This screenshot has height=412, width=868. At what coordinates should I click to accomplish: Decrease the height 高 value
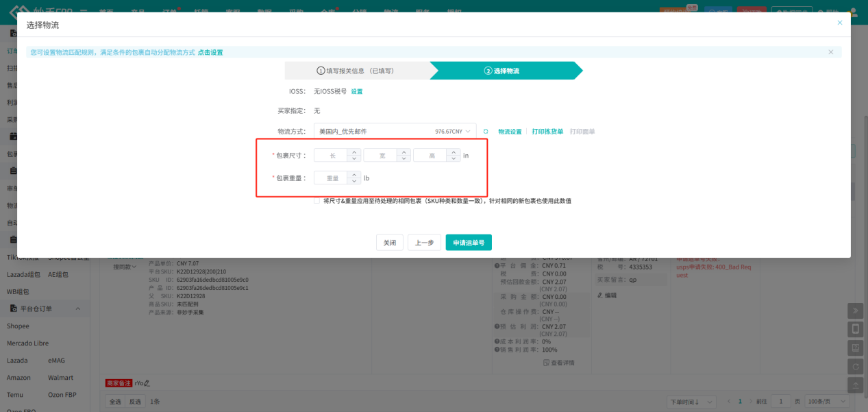[454, 159]
